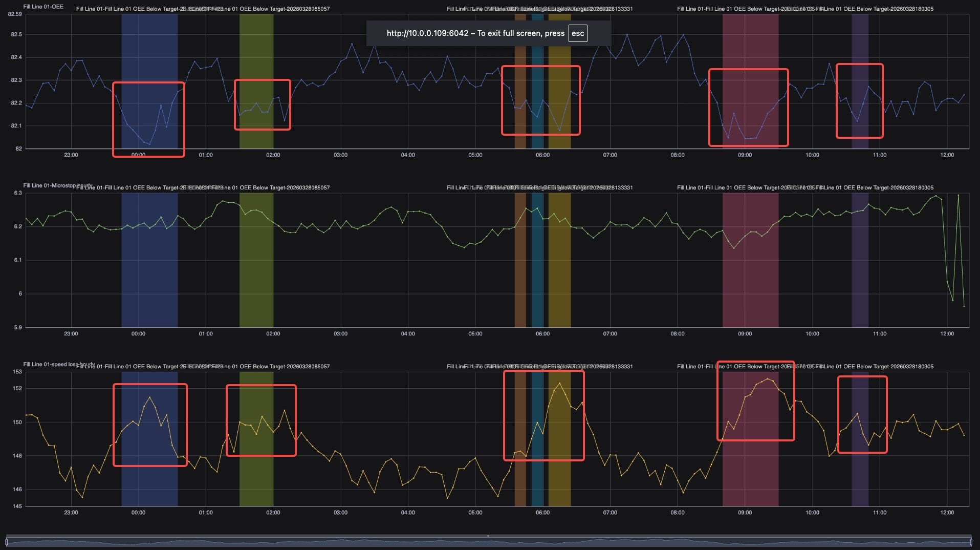980x550 pixels.
Task: Click the center grip of the zoom slider
Action: click(x=489, y=536)
